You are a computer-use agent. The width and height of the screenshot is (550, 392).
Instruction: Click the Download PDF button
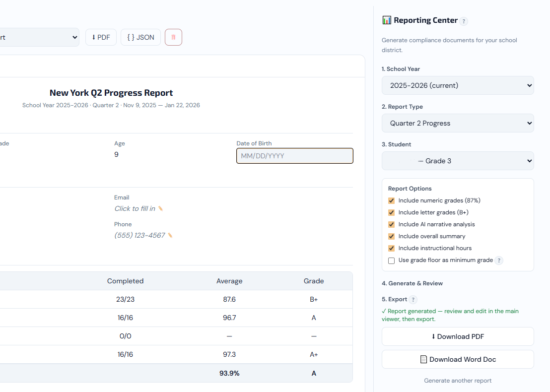click(x=457, y=336)
